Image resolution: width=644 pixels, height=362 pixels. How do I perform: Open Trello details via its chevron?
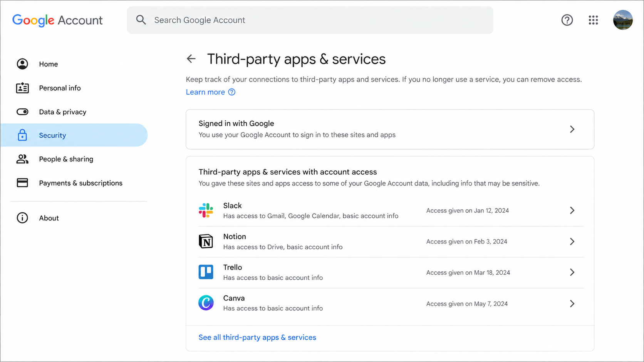[x=572, y=272]
